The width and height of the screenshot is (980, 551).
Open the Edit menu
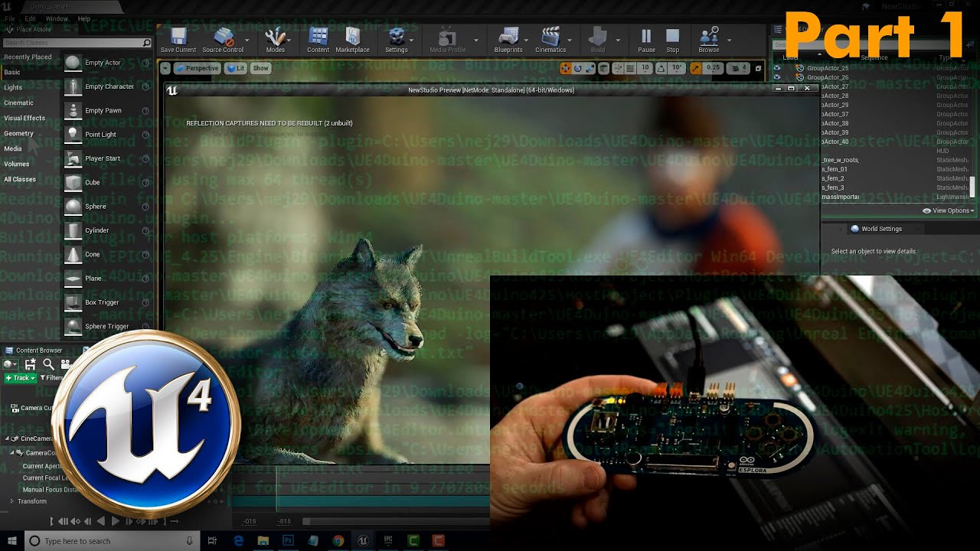[31, 18]
